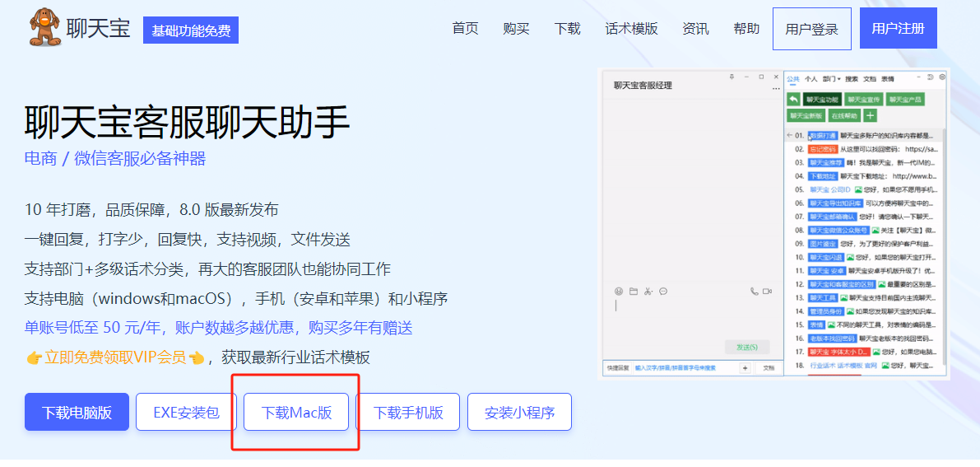
Task: Switch to the 公共 tab
Action: point(793,79)
